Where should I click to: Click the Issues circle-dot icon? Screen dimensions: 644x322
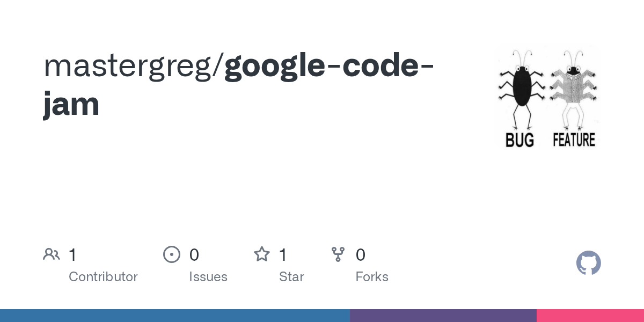[x=171, y=254]
